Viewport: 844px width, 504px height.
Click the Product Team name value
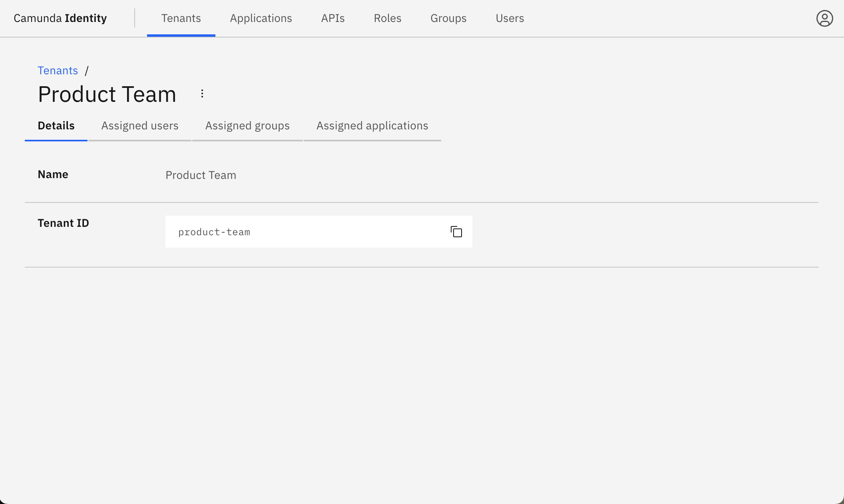[201, 175]
